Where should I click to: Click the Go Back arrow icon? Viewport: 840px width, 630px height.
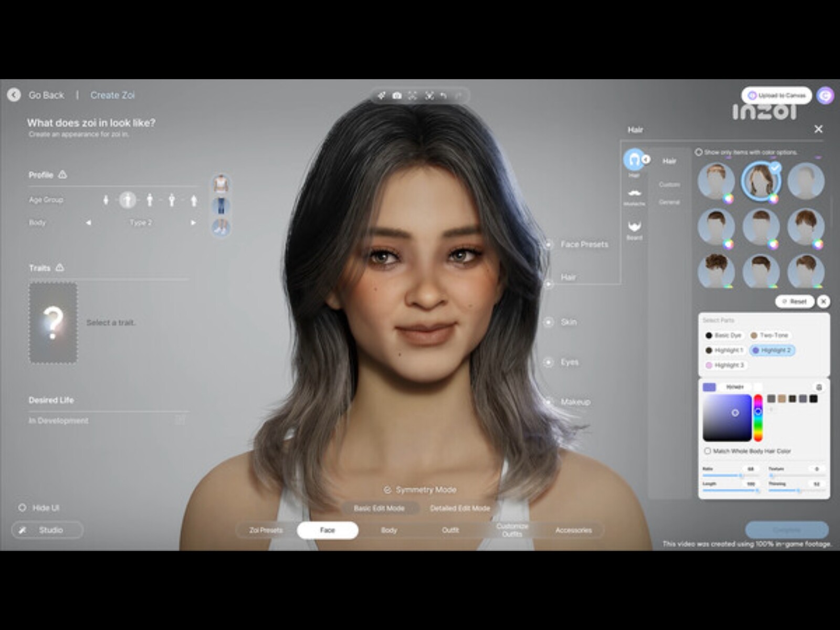[x=14, y=95]
